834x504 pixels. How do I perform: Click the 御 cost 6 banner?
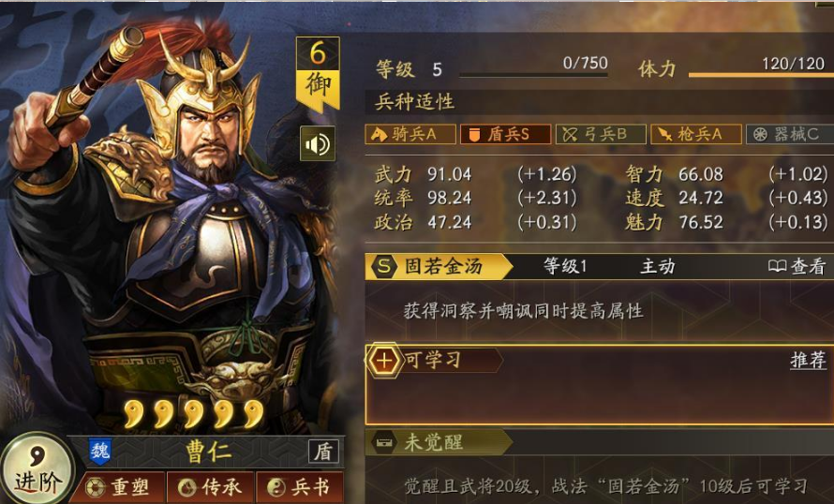pos(318,74)
